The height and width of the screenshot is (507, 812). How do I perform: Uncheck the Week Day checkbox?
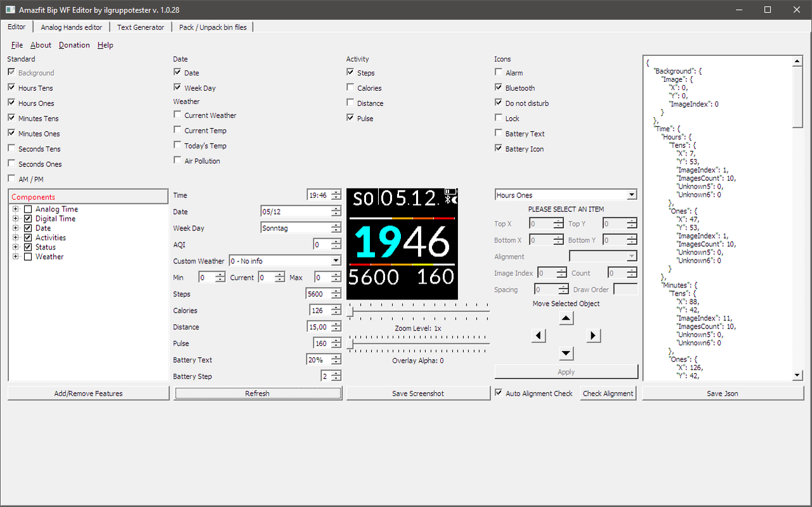pyautogui.click(x=178, y=88)
